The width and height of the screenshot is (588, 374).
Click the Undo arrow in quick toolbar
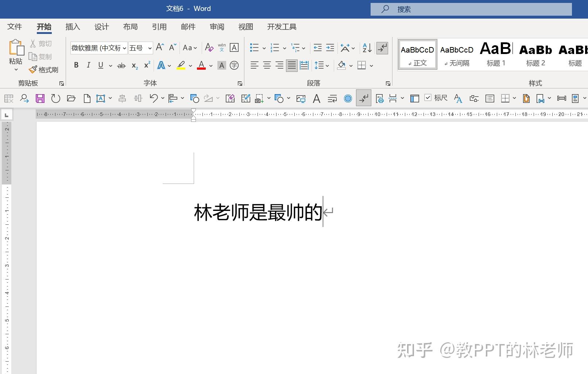click(154, 98)
